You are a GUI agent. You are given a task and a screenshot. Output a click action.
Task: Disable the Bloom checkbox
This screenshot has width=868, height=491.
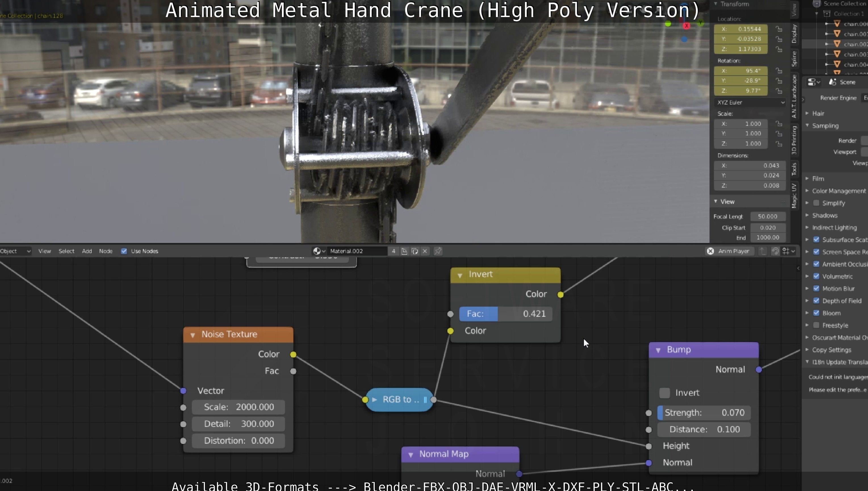816,313
